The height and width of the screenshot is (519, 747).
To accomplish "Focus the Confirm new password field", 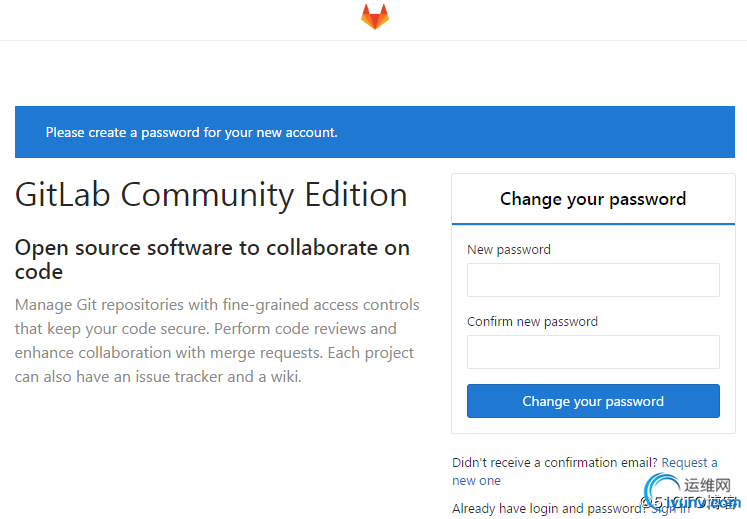I will 593,352.
